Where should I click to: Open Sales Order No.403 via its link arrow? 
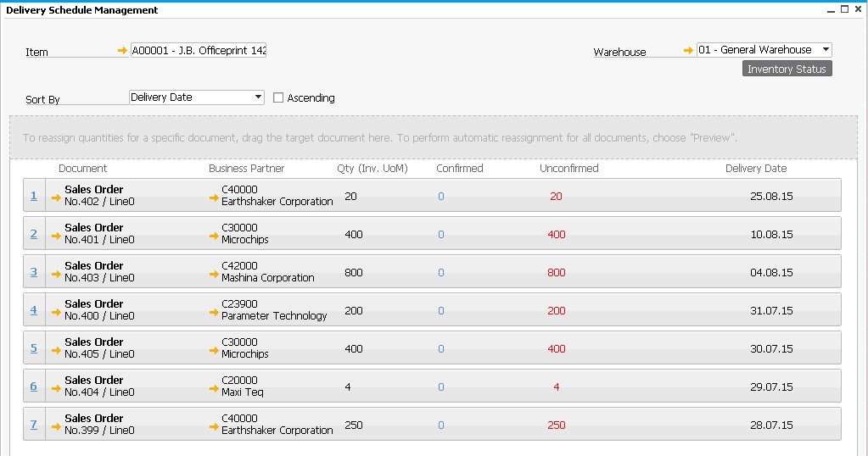coord(56,275)
